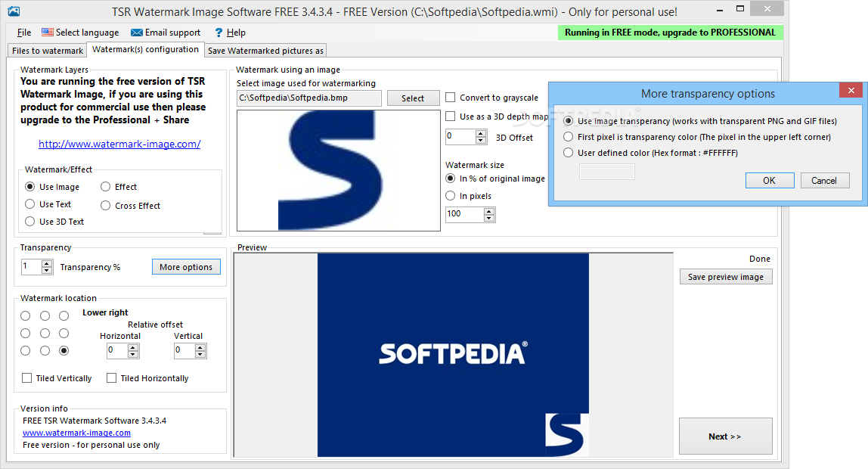Decrease Horizontal offset with down arrow
The height and width of the screenshot is (469, 868).
pyautogui.click(x=133, y=355)
